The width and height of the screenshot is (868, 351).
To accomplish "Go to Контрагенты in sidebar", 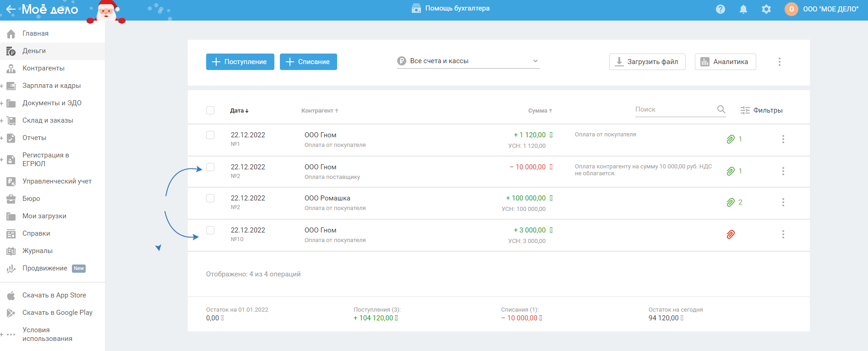I will [44, 68].
